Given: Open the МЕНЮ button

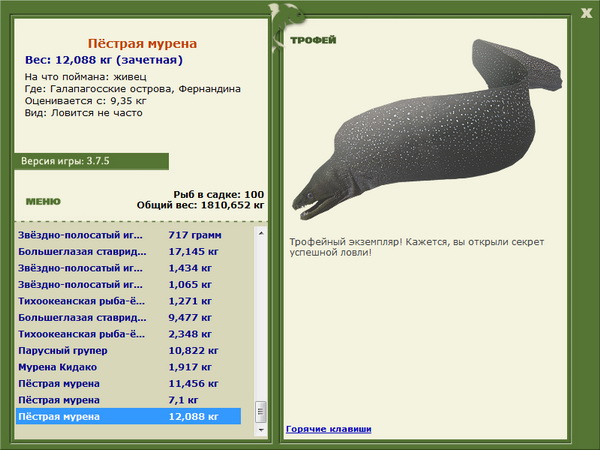Looking at the screenshot, I should coord(43,202).
